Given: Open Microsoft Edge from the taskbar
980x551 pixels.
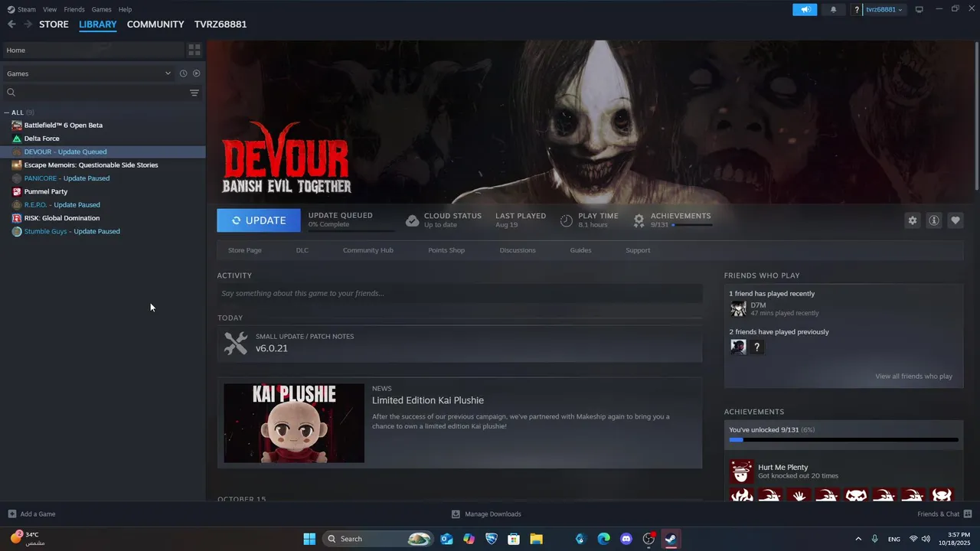Looking at the screenshot, I should (603, 539).
